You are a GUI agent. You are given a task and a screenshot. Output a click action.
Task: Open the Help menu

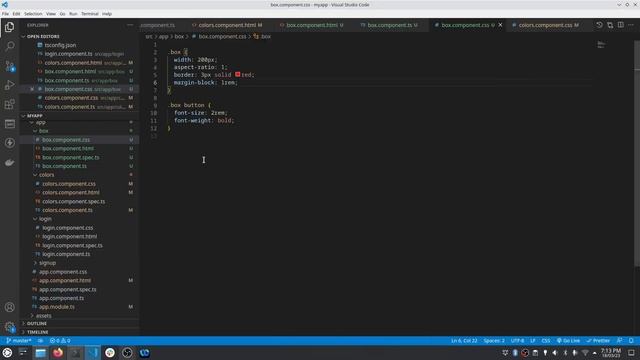coord(107,13)
